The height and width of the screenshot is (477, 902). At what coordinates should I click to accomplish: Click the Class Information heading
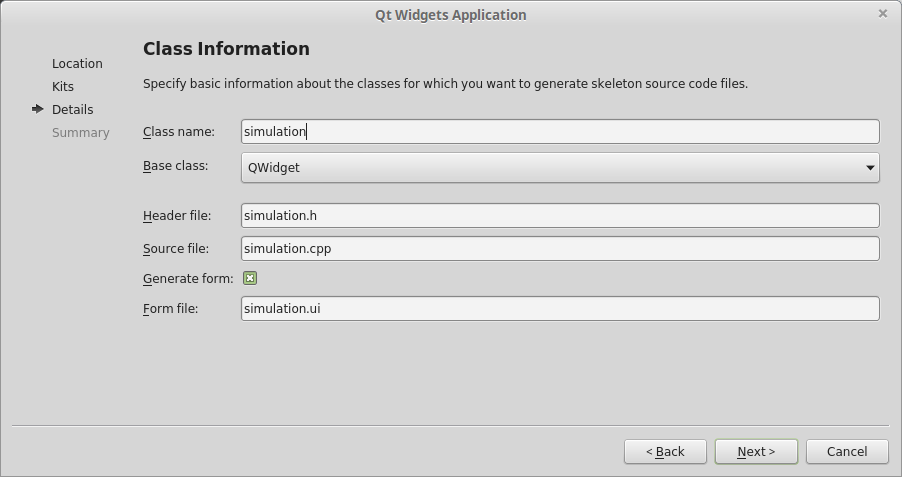[x=226, y=48]
